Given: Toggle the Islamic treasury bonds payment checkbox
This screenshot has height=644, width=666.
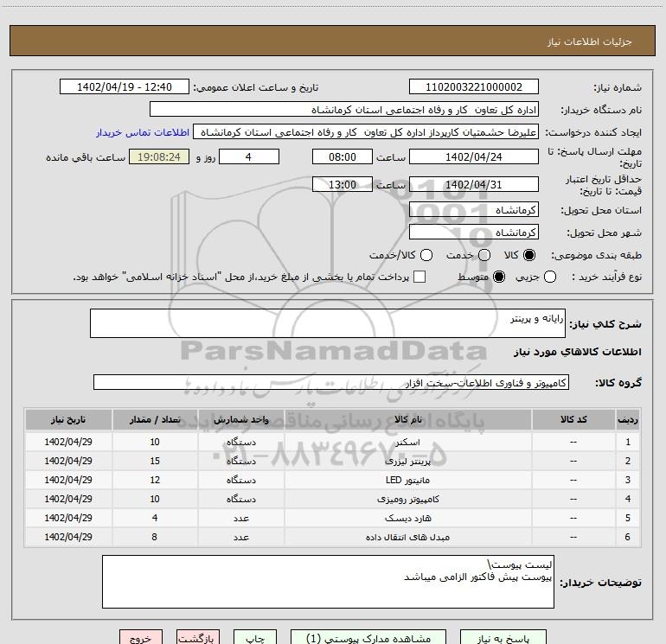Looking at the screenshot, I should coord(419,277).
